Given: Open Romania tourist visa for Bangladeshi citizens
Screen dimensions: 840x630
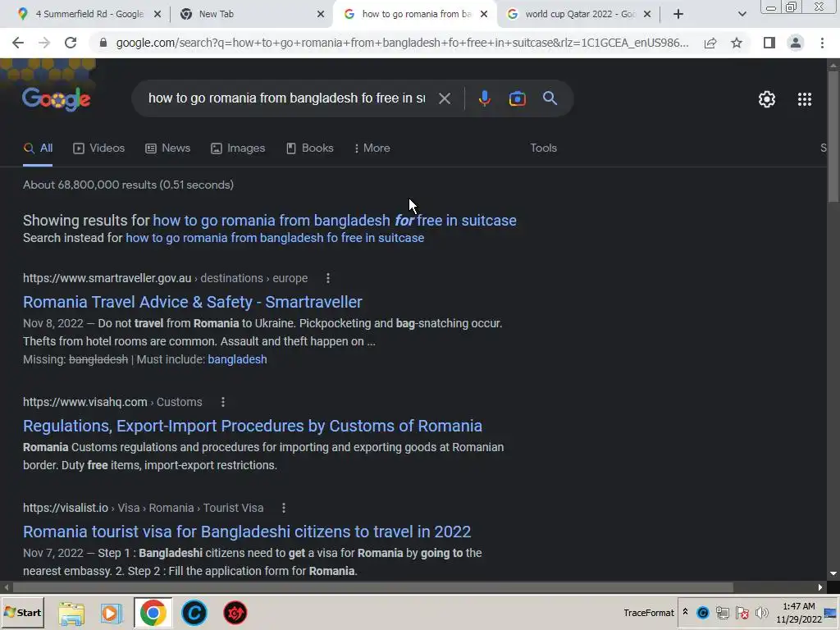Looking at the screenshot, I should pyautogui.click(x=247, y=532).
